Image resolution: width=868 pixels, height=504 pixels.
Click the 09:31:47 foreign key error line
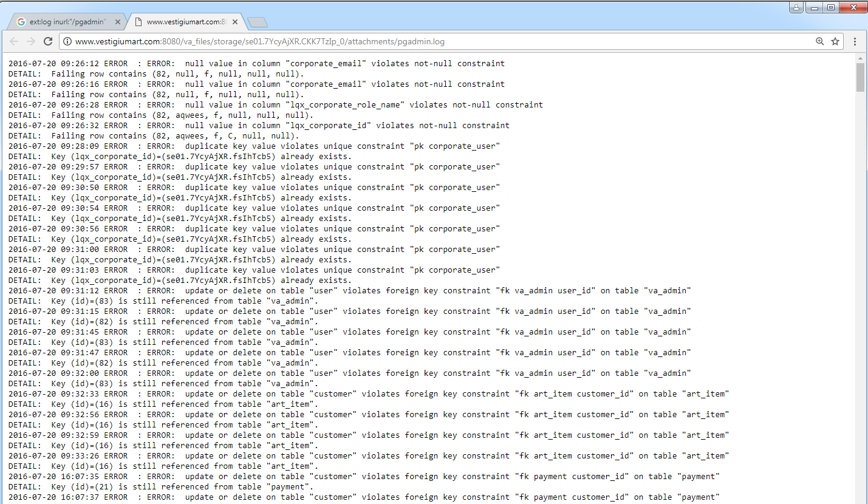(x=350, y=352)
